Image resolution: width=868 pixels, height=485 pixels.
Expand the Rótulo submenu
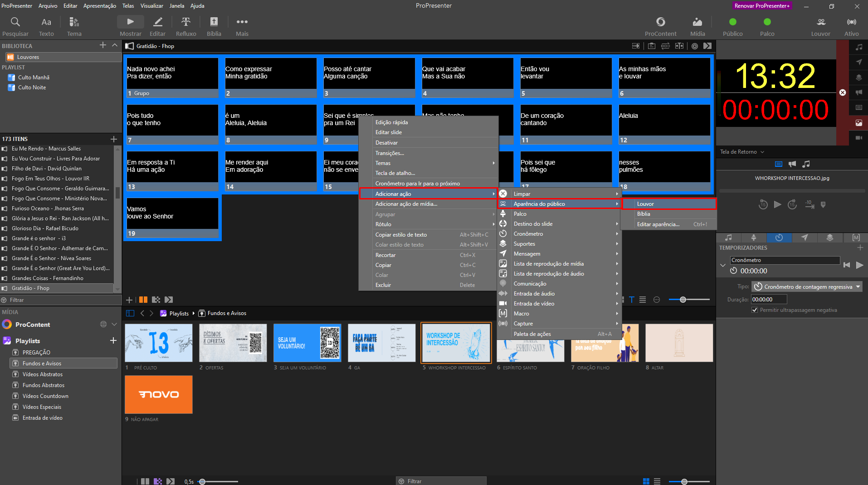point(429,224)
